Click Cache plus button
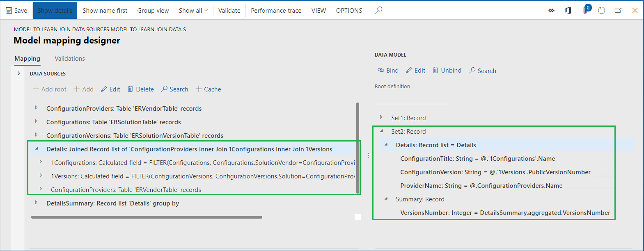This screenshot has height=251, width=644. click(x=208, y=89)
